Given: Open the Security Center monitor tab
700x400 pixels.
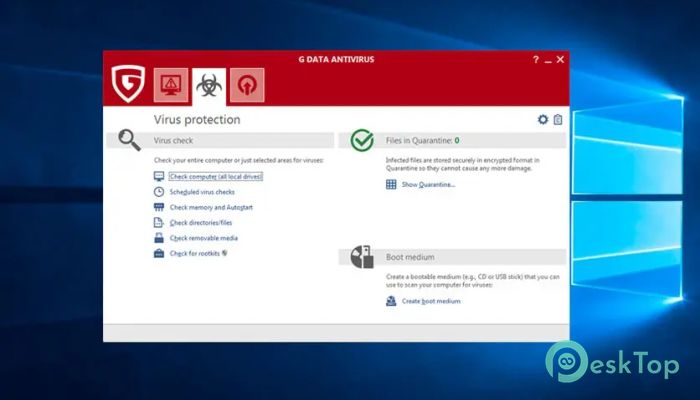Looking at the screenshot, I should pos(171,85).
